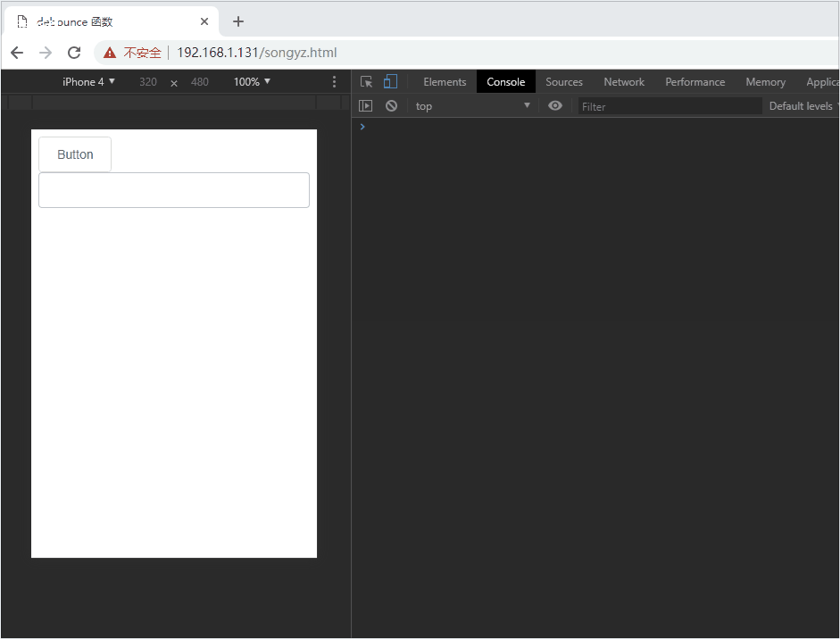Toggle the device toolbar icon
The image size is (840, 639).
coord(390,82)
